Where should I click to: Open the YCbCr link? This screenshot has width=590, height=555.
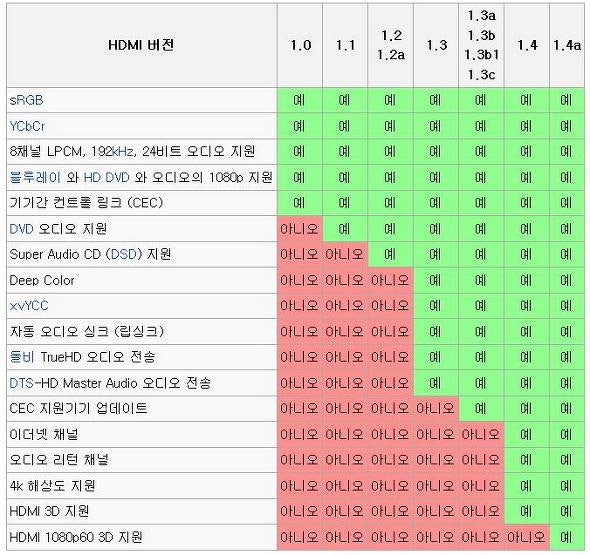27,126
